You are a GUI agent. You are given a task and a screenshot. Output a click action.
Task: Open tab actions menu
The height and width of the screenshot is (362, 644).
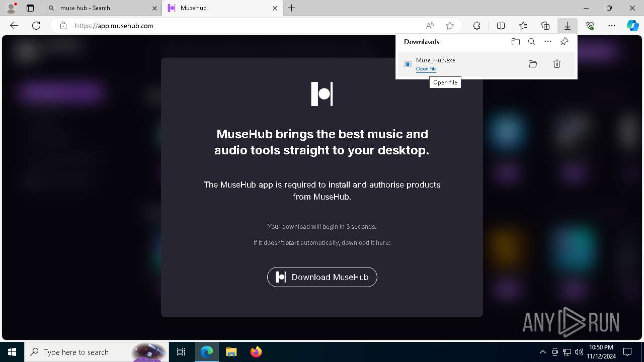click(x=30, y=8)
